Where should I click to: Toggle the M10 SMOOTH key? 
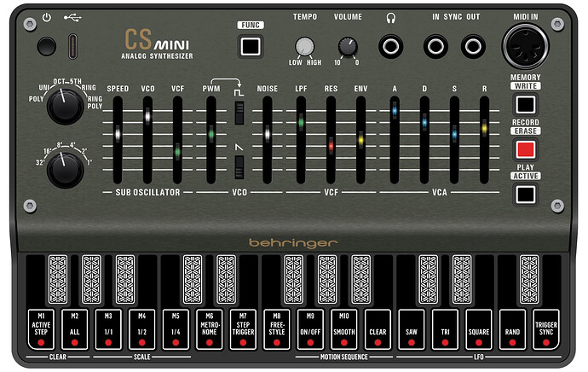(344, 329)
